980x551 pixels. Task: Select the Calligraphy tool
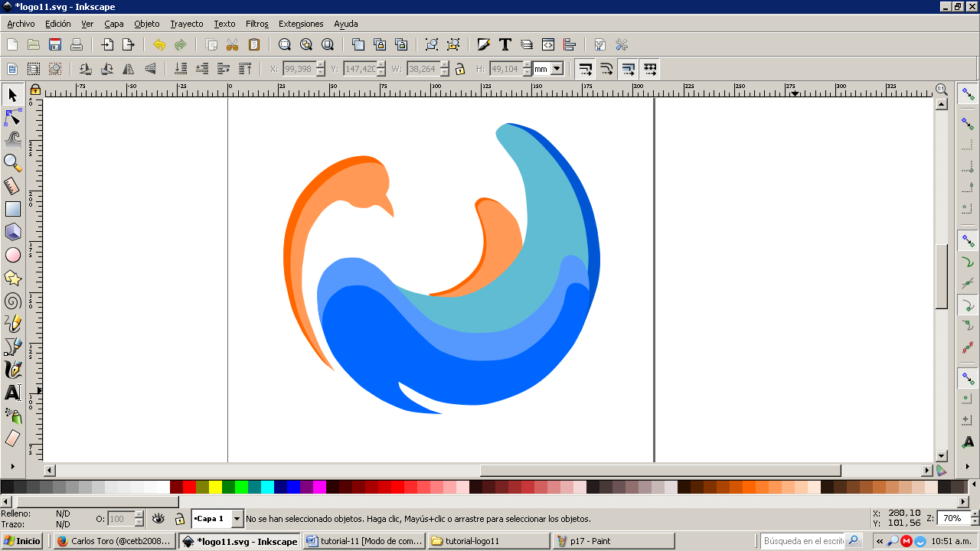pos(12,370)
